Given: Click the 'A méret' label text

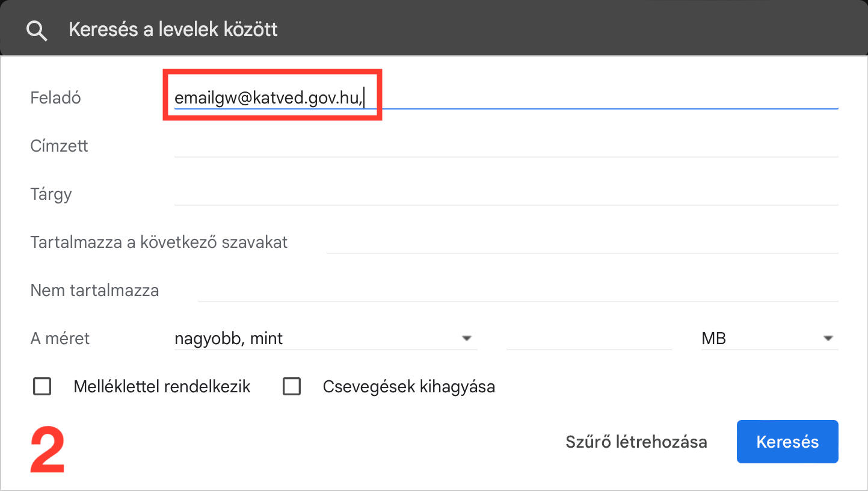Looking at the screenshot, I should pyautogui.click(x=60, y=338).
